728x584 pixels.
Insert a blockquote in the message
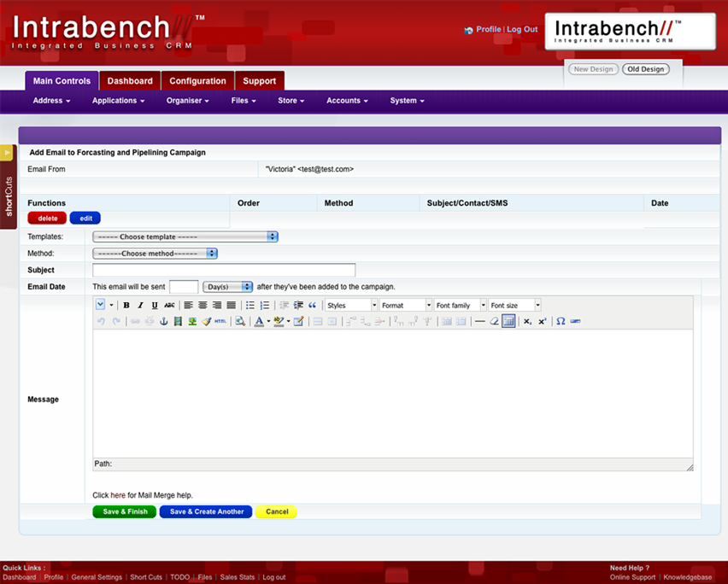point(313,305)
